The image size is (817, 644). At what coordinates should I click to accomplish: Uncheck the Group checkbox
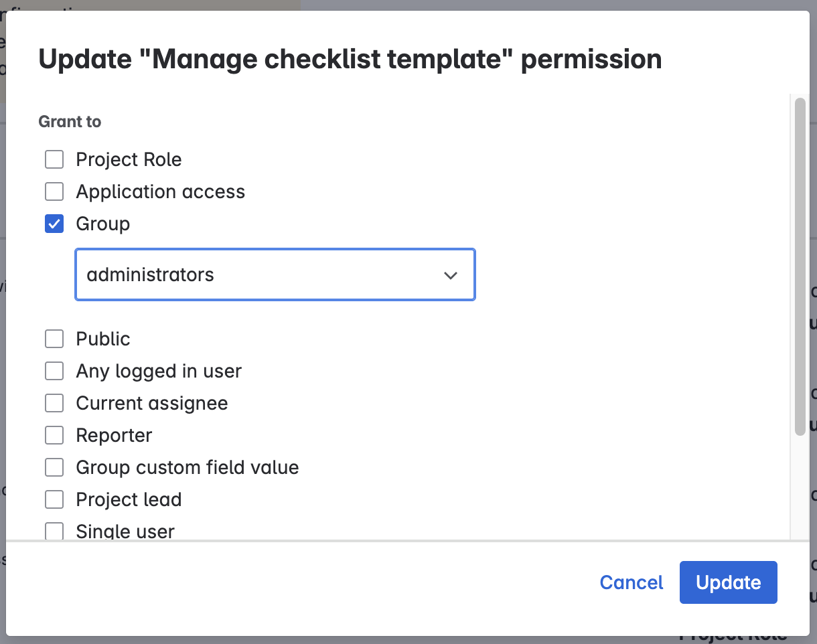click(54, 224)
